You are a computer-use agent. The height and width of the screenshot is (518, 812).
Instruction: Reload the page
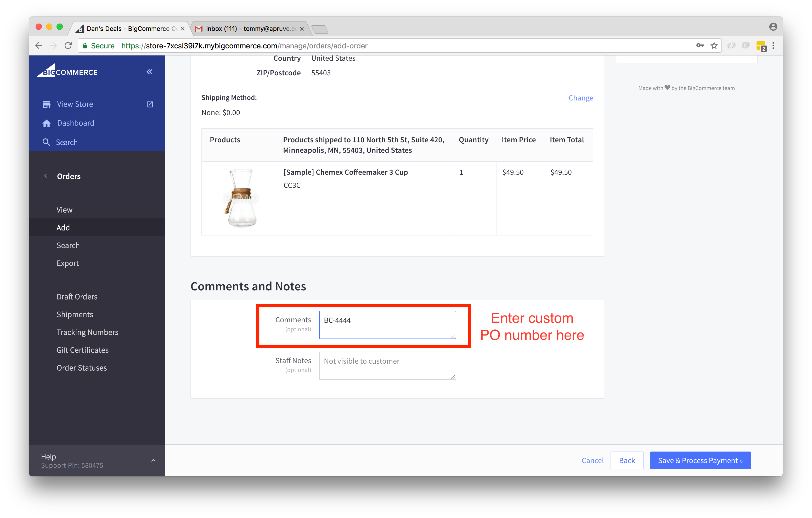[69, 46]
